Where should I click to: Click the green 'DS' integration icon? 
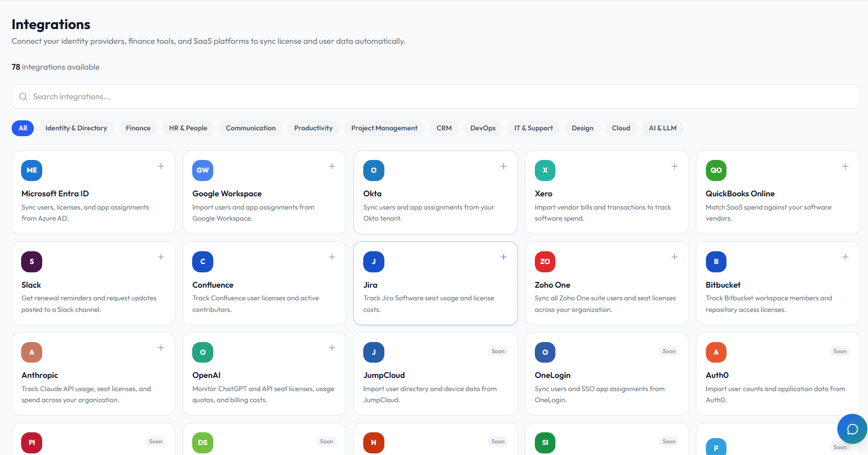203,443
